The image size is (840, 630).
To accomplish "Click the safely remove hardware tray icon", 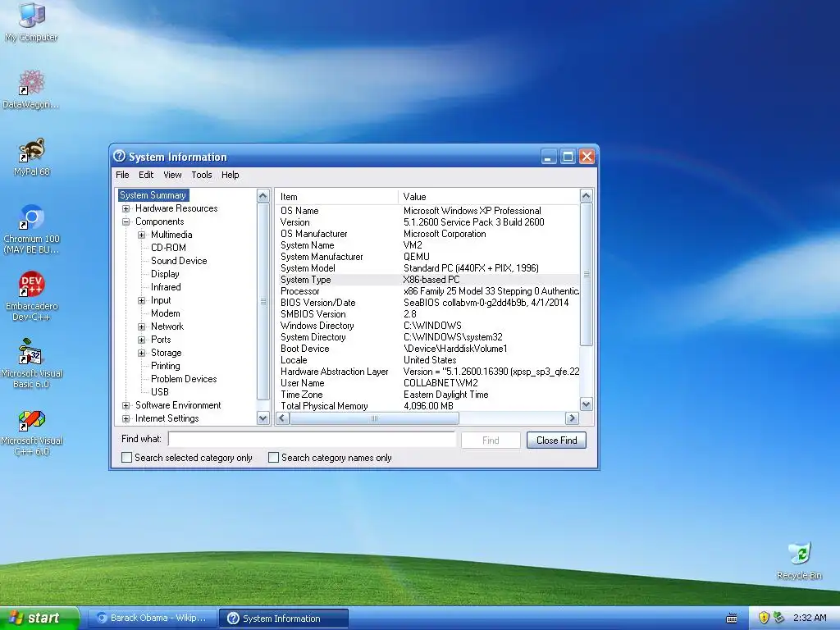I will (779, 618).
